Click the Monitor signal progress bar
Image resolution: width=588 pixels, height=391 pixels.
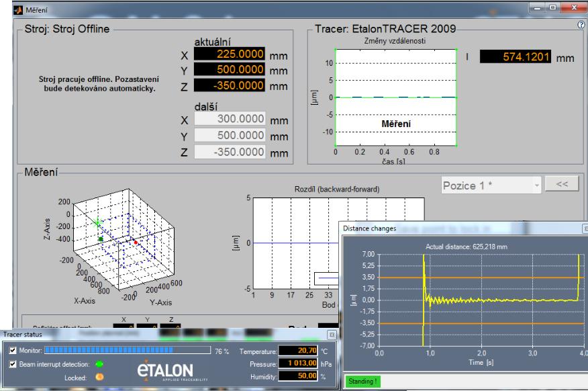[128, 351]
